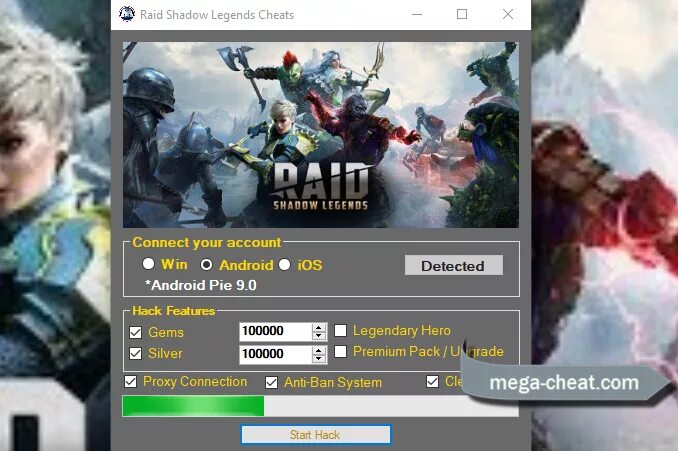Click the Detected button
678x451 pixels.
[454, 265]
